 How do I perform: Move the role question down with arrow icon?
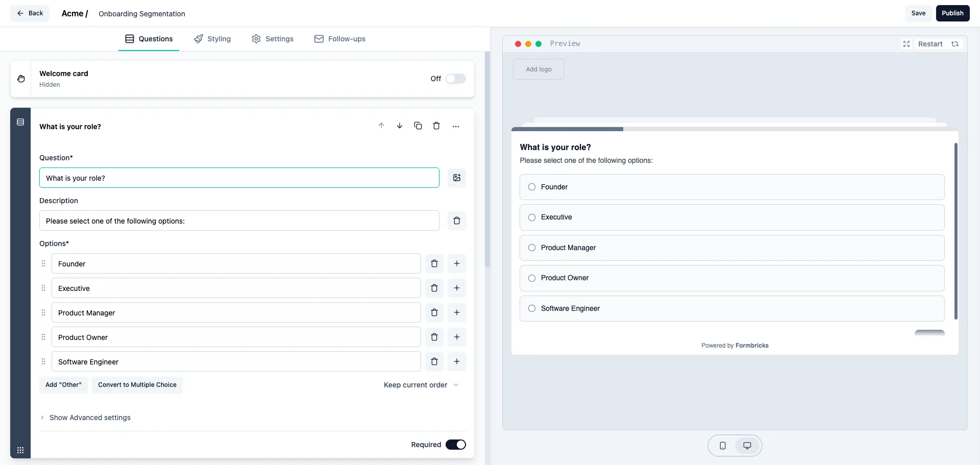[400, 126]
